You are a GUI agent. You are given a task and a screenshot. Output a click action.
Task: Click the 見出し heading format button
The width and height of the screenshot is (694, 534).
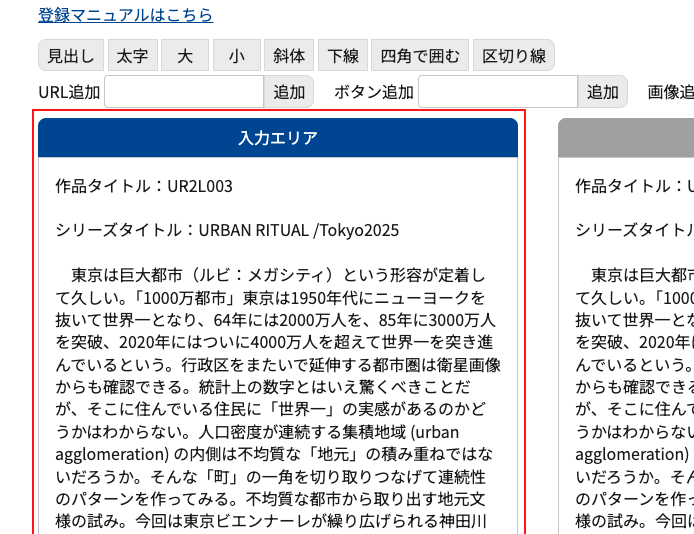(x=71, y=56)
